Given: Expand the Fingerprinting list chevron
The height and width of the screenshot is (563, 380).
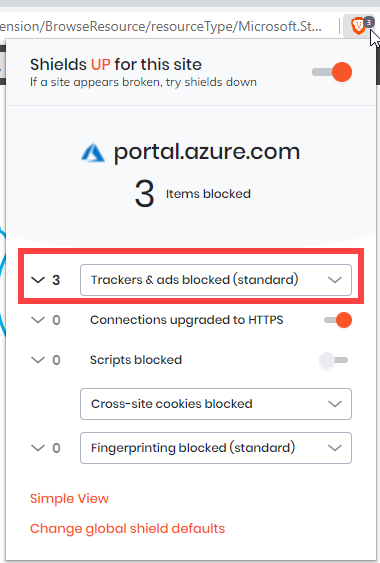Looking at the screenshot, I should pos(38,448).
